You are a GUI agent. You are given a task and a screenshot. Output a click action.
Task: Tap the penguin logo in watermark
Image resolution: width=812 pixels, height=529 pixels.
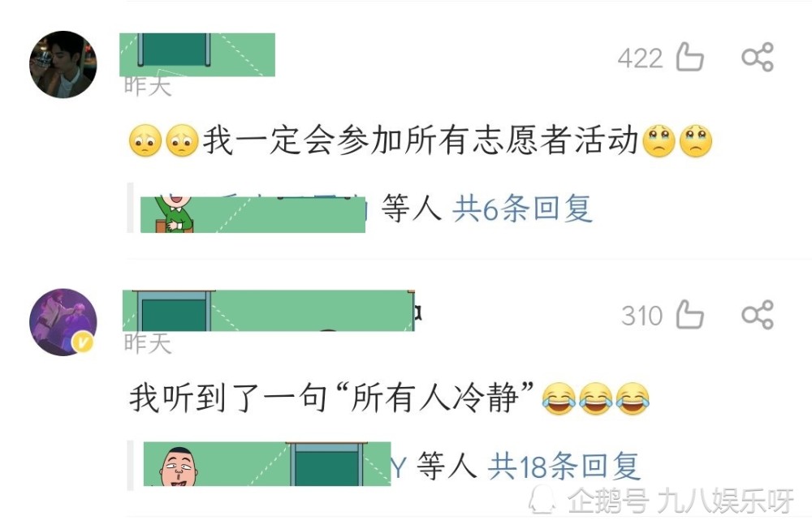pyautogui.click(x=542, y=500)
